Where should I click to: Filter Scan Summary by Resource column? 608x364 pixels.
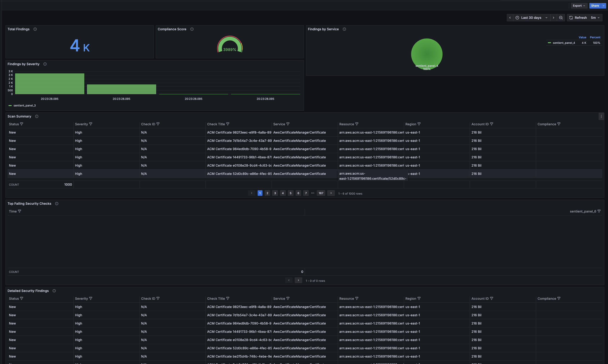click(x=357, y=124)
